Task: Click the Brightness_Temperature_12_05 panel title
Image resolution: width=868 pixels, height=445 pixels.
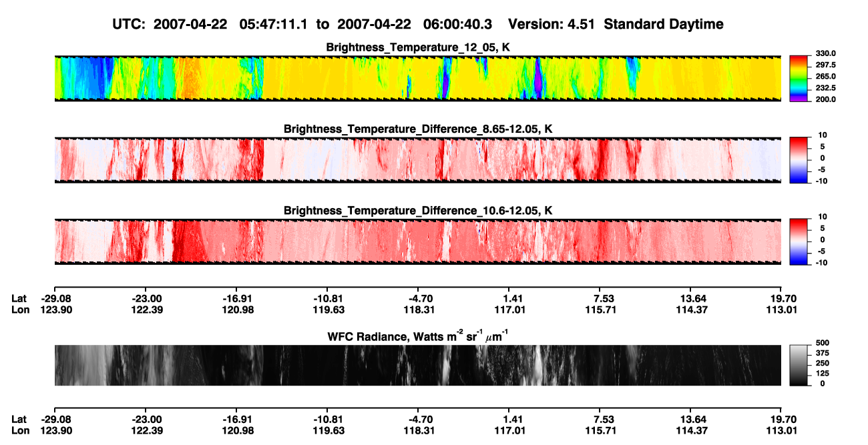Action: click(418, 47)
